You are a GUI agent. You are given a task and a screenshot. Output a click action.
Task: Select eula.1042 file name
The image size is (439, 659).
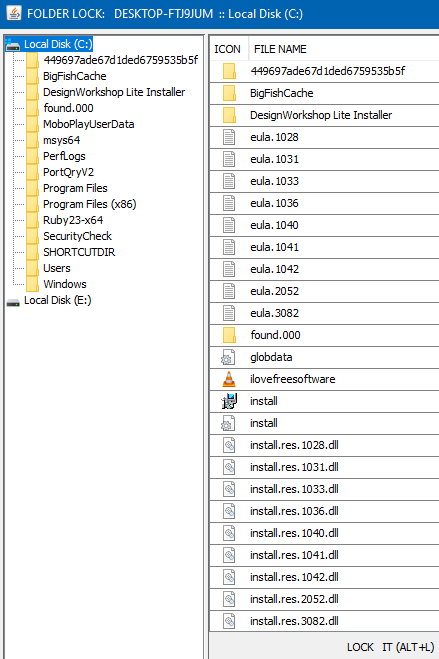coord(274,269)
